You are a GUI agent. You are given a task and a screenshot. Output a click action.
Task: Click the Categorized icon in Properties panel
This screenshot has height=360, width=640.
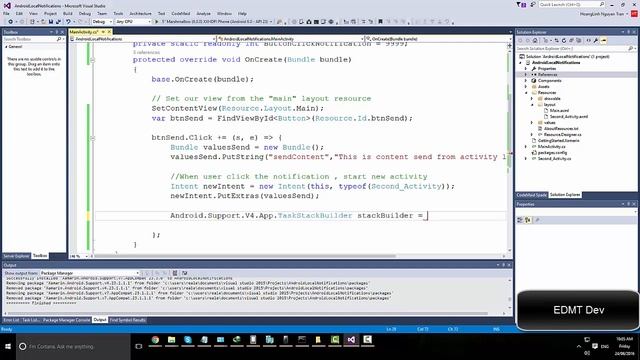point(520,220)
